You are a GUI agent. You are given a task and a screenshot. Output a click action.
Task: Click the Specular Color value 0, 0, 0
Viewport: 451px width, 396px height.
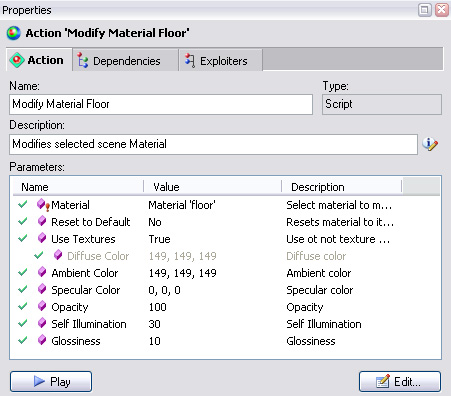point(164,290)
